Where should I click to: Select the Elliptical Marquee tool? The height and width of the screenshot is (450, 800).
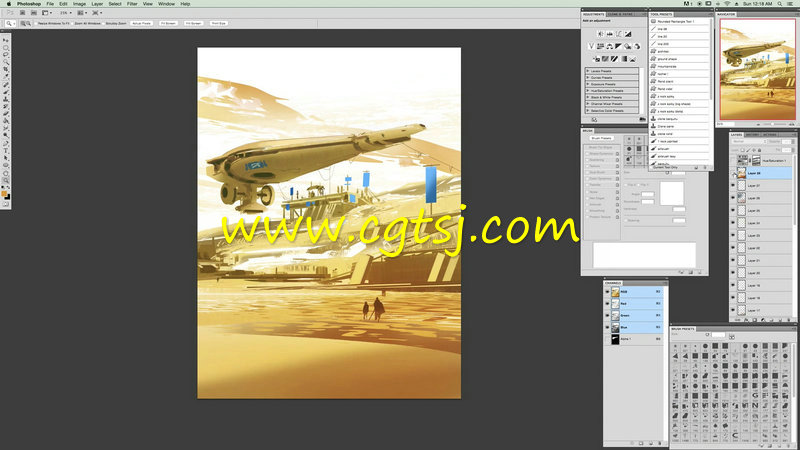pyautogui.click(x=6, y=47)
